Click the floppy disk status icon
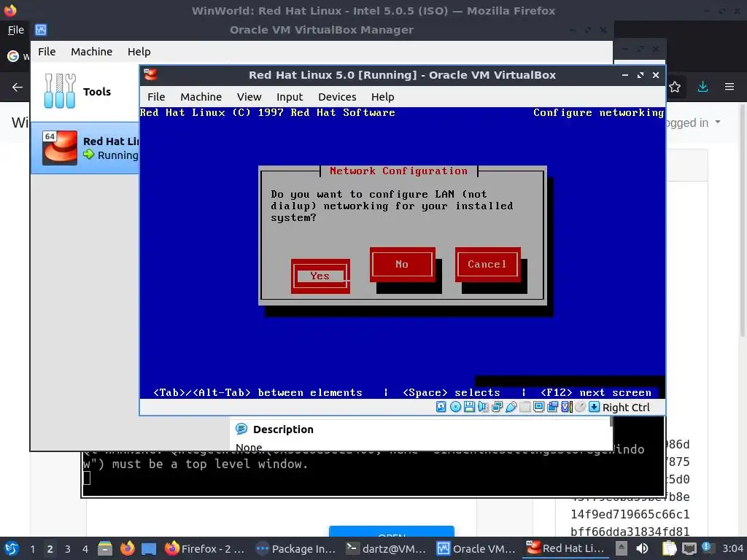The height and width of the screenshot is (560, 747). (469, 407)
